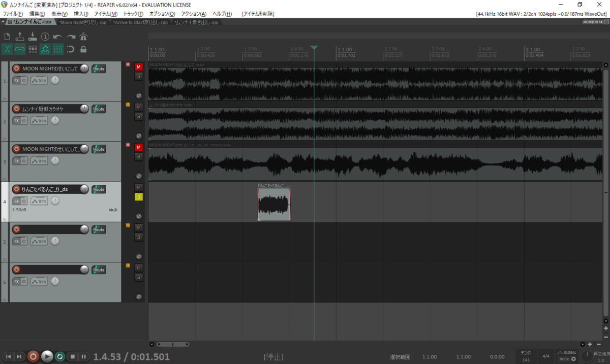Click the New project icon in toolbar

pyautogui.click(x=7, y=37)
